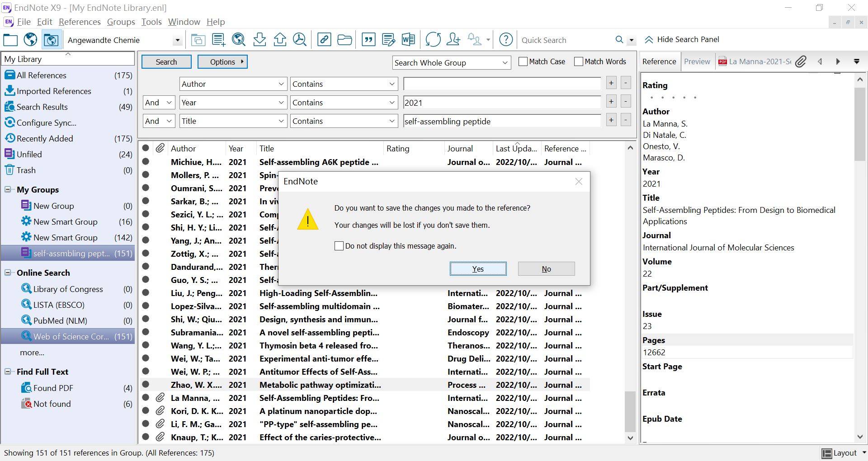Open Online Search globe-magnifier icon

click(239, 40)
